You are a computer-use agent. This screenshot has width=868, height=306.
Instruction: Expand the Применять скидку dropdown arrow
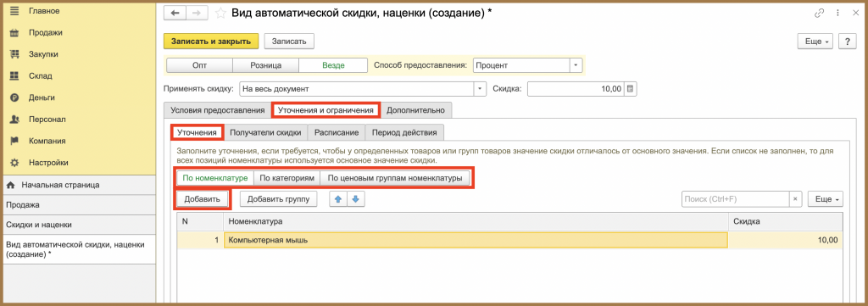480,88
